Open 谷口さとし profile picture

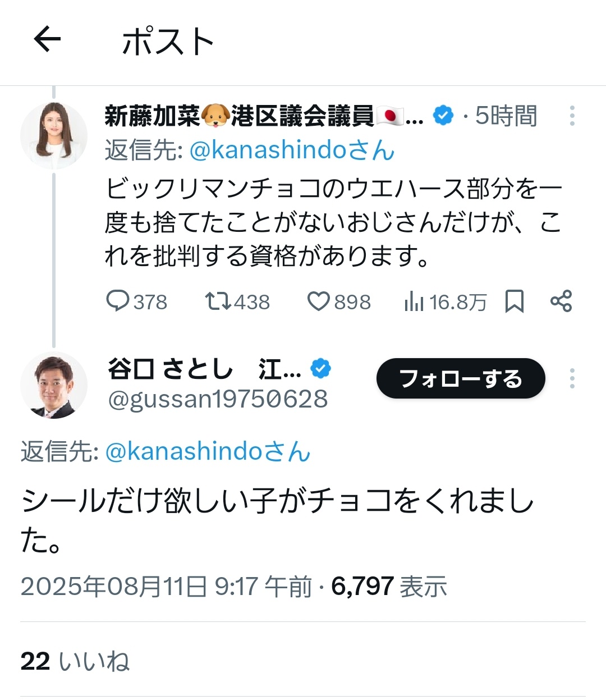pyautogui.click(x=54, y=386)
